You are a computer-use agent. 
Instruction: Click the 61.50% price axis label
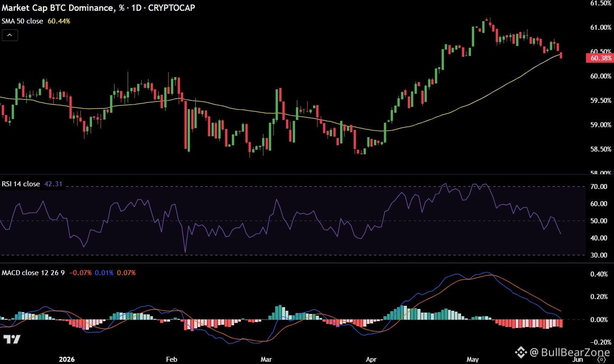600,3
